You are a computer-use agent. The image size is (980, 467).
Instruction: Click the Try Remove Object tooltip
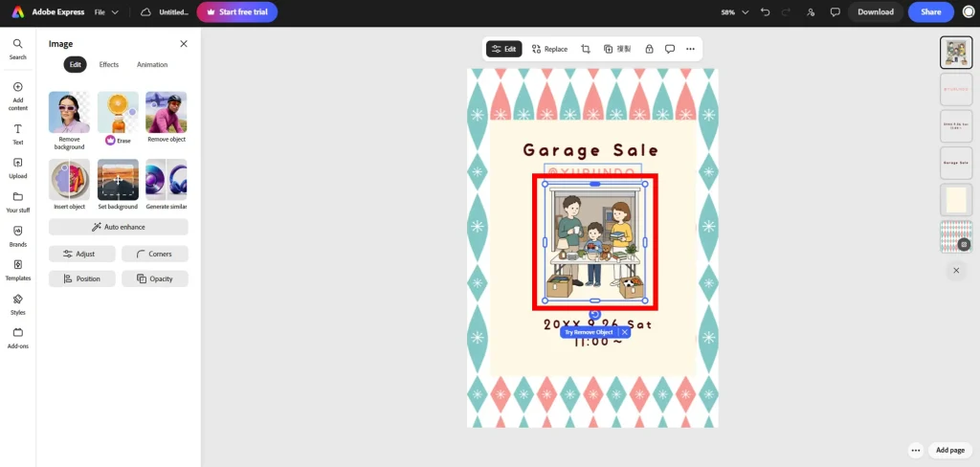point(589,332)
